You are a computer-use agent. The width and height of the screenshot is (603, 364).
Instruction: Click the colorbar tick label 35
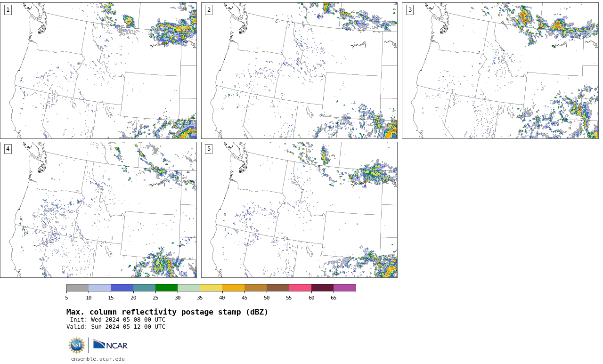[x=200, y=298]
